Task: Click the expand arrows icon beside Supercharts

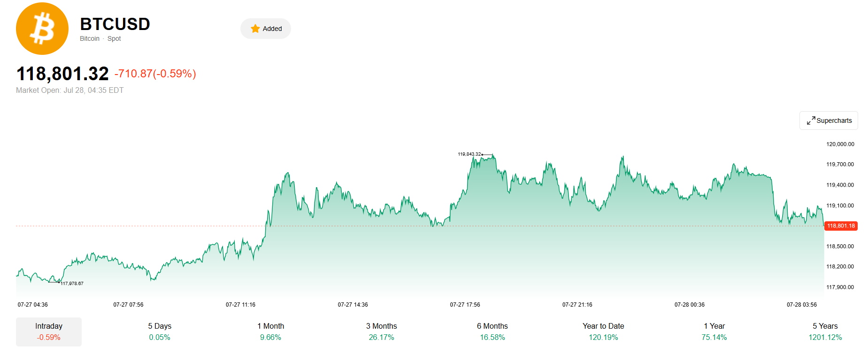Action: (811, 121)
